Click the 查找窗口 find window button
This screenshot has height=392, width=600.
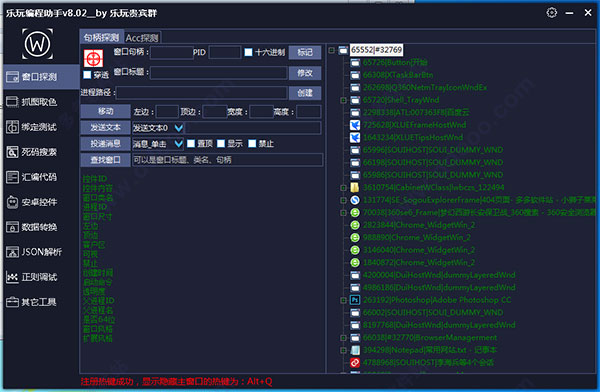(x=106, y=160)
